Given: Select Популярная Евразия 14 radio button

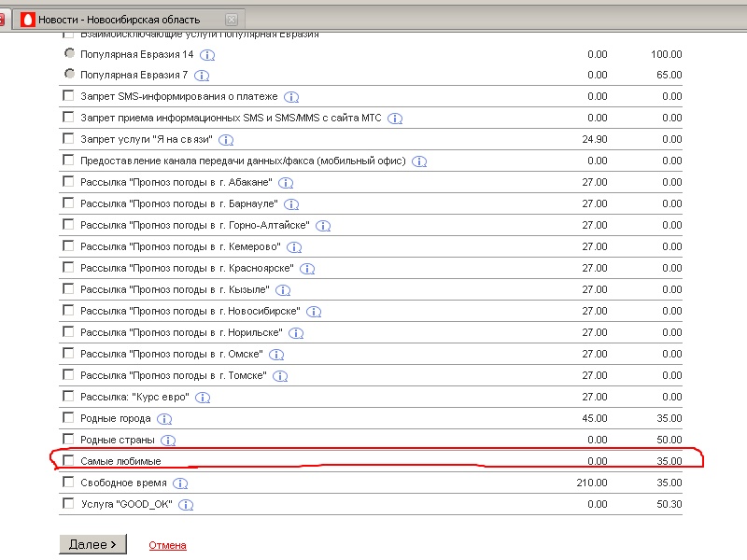Looking at the screenshot, I should point(68,54).
